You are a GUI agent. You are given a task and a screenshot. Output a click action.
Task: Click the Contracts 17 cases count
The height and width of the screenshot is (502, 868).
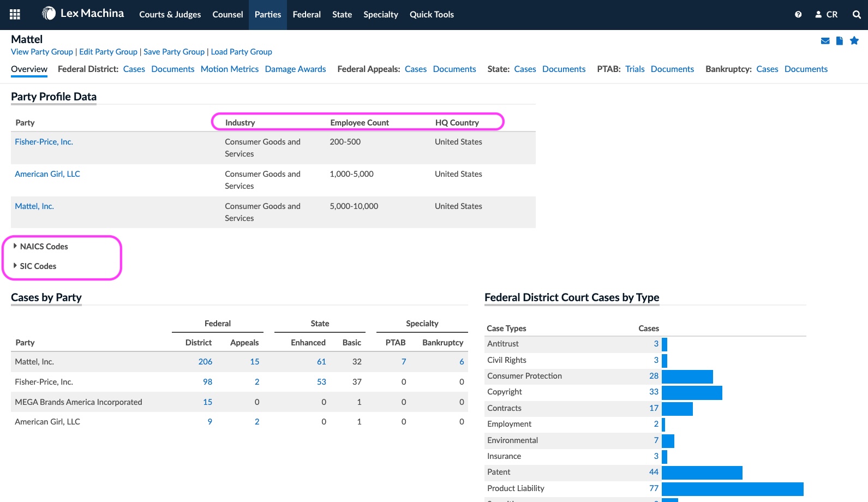coord(654,408)
